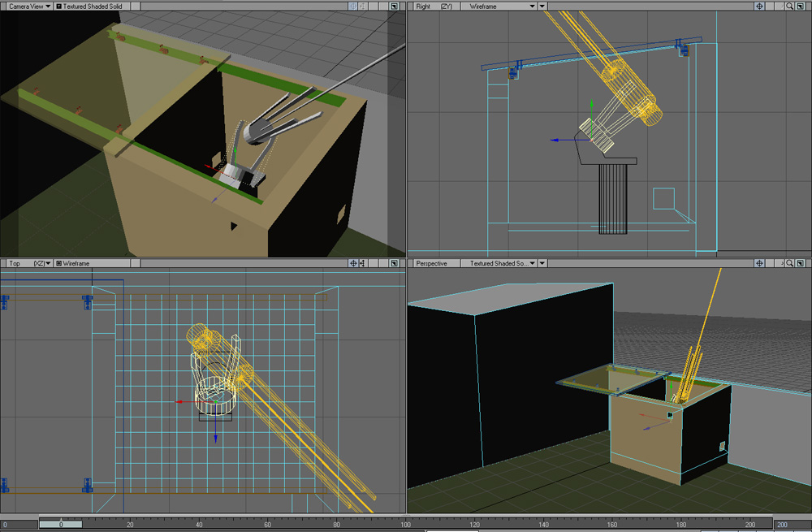Image resolution: width=812 pixels, height=532 pixels.
Task: Maximize the Top (XZ) viewport
Action: pyautogui.click(x=394, y=263)
